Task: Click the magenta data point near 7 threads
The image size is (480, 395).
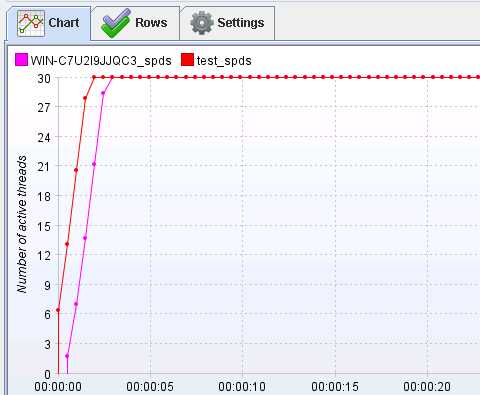Action: click(x=76, y=304)
